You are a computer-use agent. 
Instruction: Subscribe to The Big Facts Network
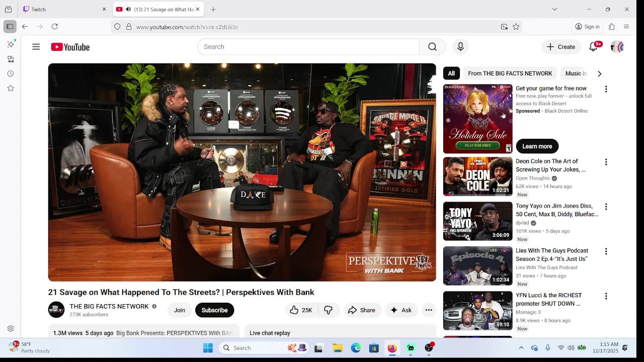click(x=214, y=310)
